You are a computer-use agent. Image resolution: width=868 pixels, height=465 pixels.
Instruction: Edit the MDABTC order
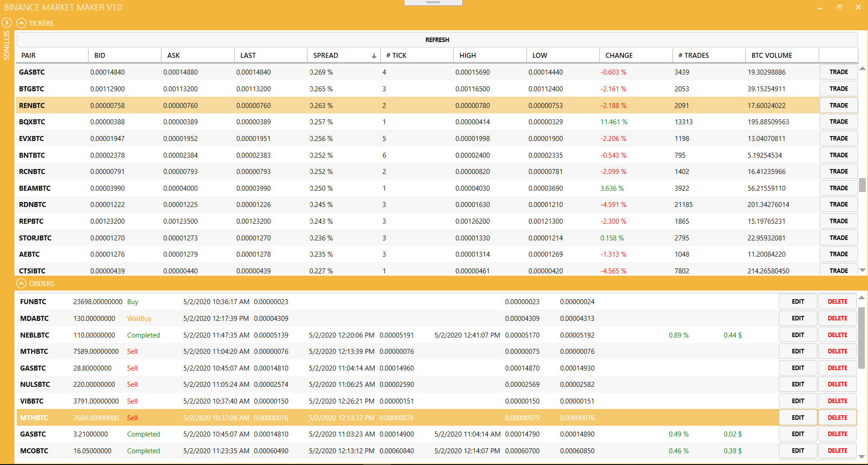pos(798,318)
